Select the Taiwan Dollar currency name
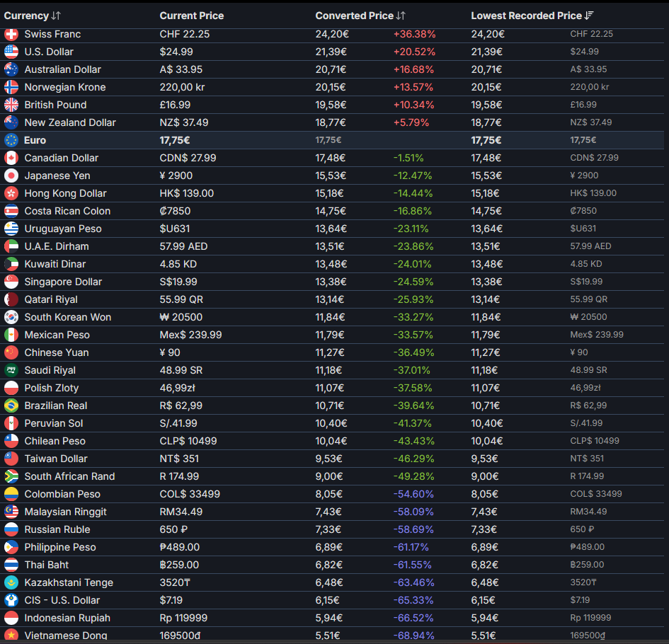This screenshot has width=669, height=644. click(56, 459)
